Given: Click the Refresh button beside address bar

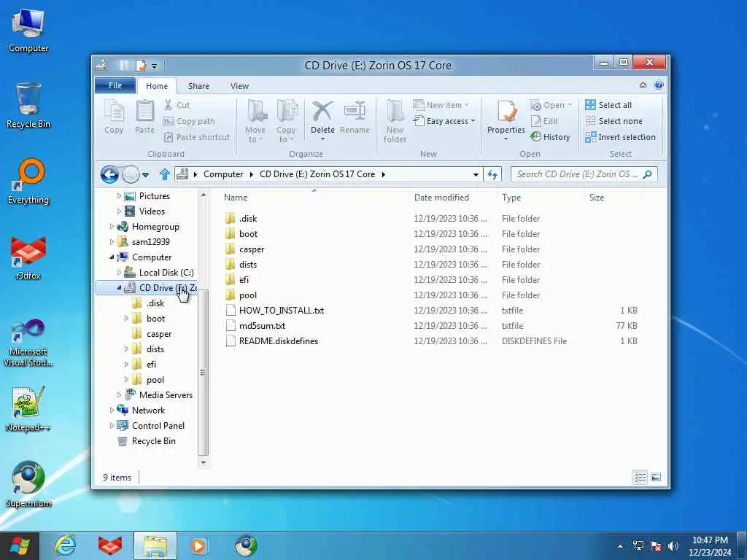Looking at the screenshot, I should point(492,175).
